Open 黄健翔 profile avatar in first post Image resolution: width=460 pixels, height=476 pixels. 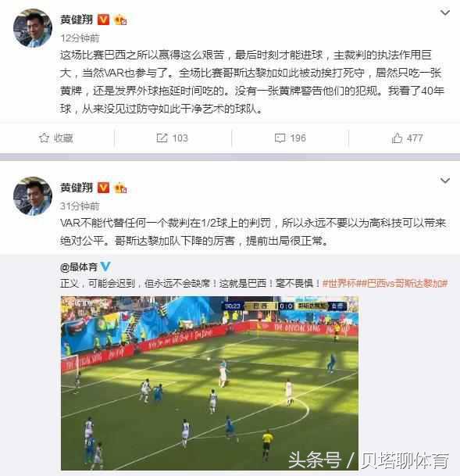[33, 28]
